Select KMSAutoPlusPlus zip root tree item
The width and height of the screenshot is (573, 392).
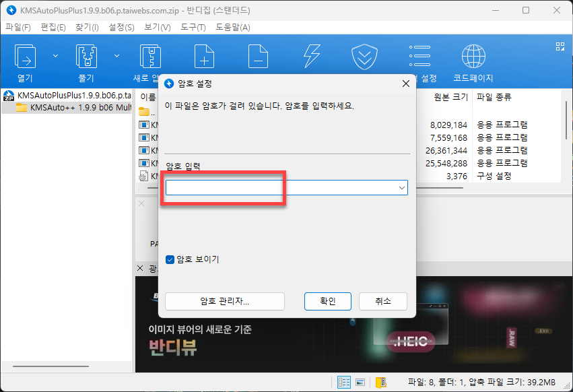(67, 96)
